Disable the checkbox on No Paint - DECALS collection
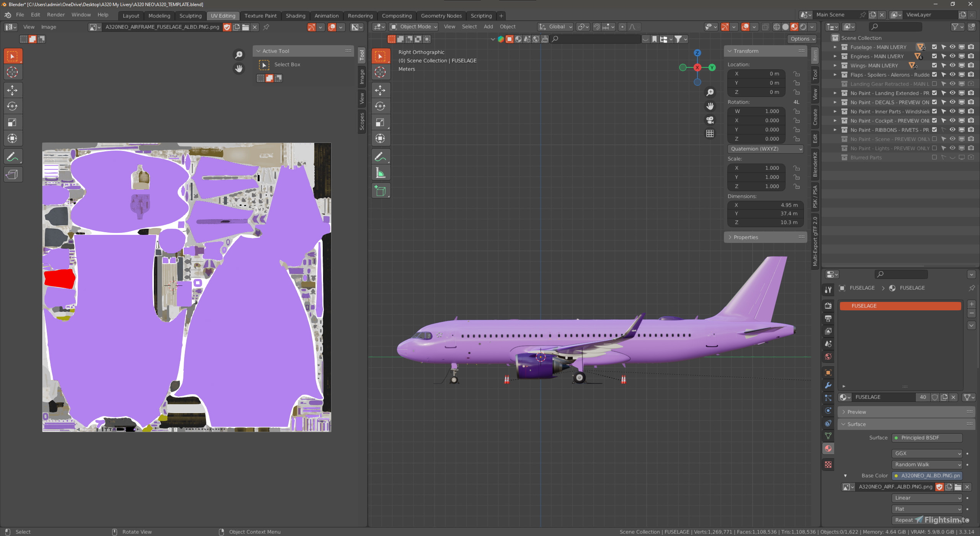The image size is (980, 536). [x=934, y=102]
